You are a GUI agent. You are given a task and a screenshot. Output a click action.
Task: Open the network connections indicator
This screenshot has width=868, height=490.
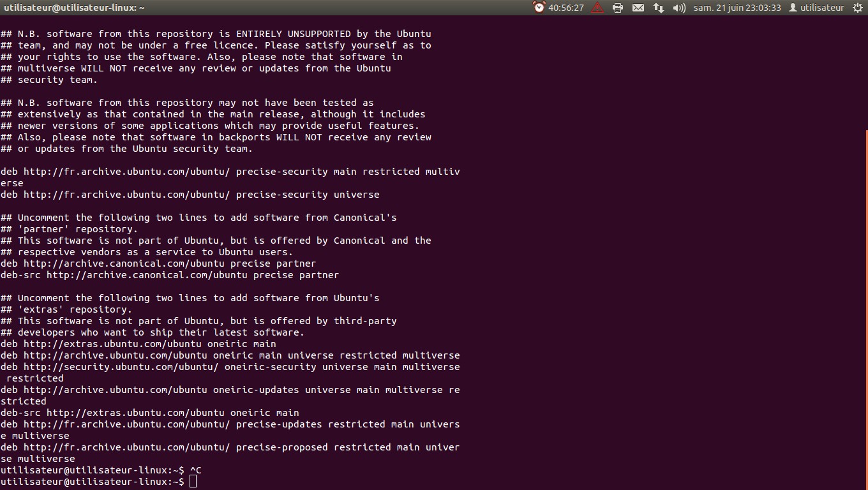pyautogui.click(x=659, y=8)
